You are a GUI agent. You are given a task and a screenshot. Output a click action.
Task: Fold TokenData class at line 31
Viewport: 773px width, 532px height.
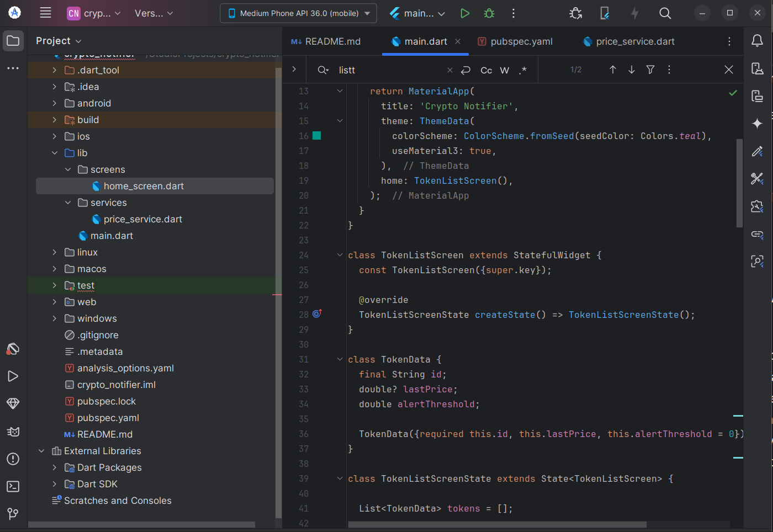[x=340, y=359]
